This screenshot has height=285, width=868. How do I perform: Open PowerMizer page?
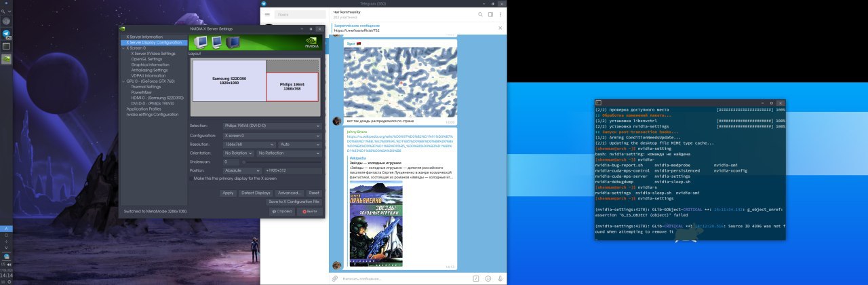point(142,92)
